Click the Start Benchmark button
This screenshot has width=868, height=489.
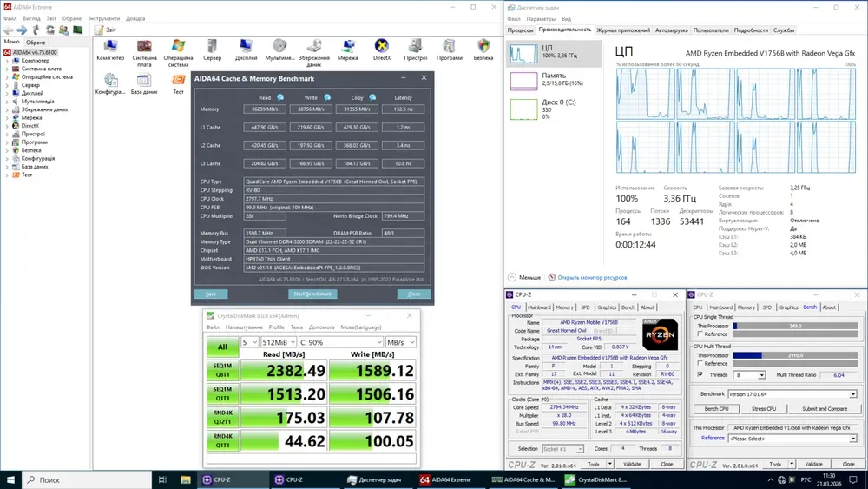click(x=312, y=294)
